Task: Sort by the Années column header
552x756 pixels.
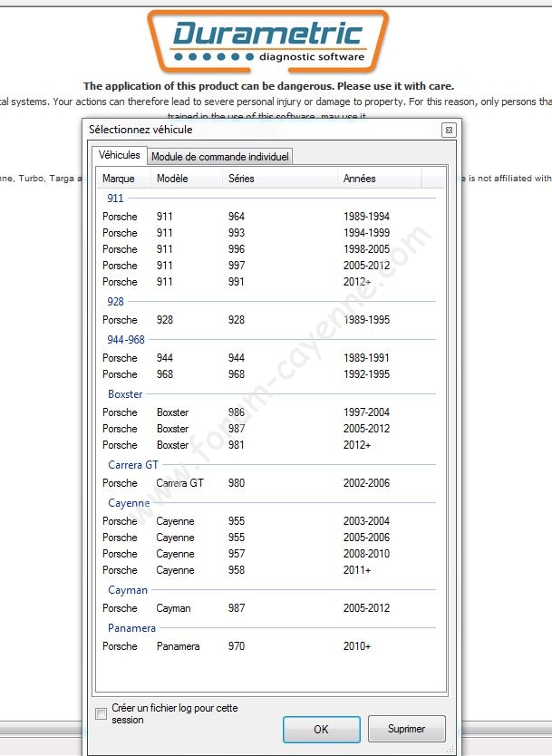Action: pos(379,179)
